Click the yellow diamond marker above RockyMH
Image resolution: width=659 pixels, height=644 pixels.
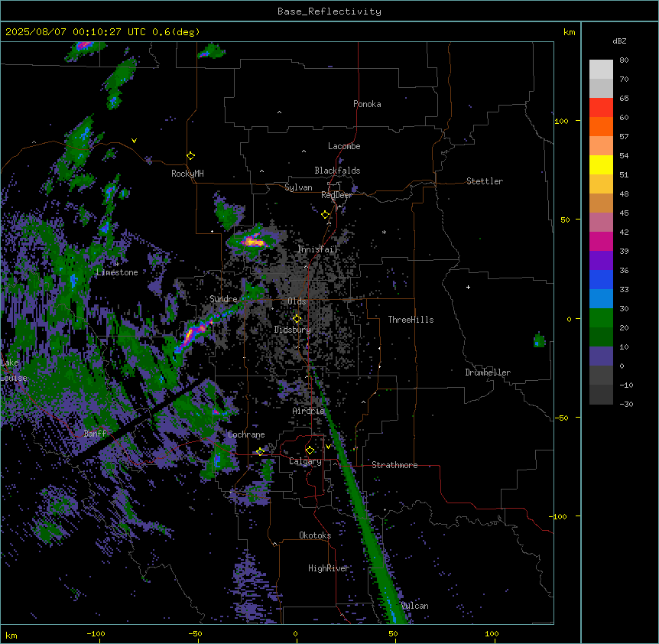[x=190, y=156]
